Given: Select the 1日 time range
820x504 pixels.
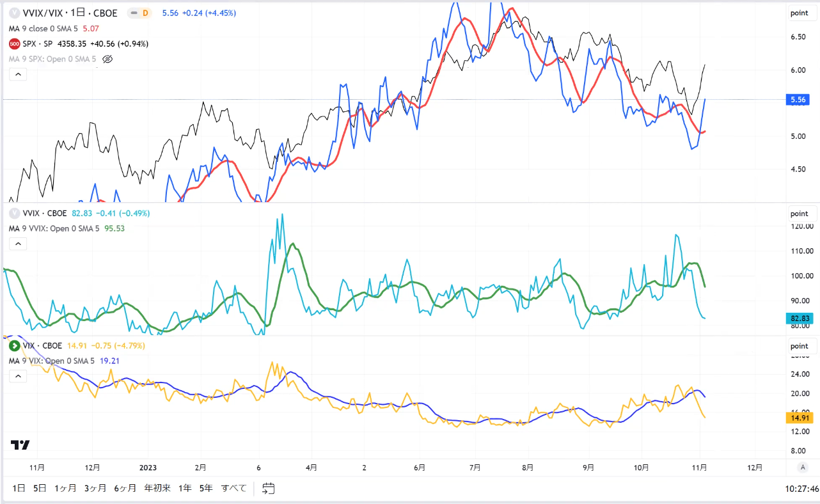Looking at the screenshot, I should (x=19, y=488).
